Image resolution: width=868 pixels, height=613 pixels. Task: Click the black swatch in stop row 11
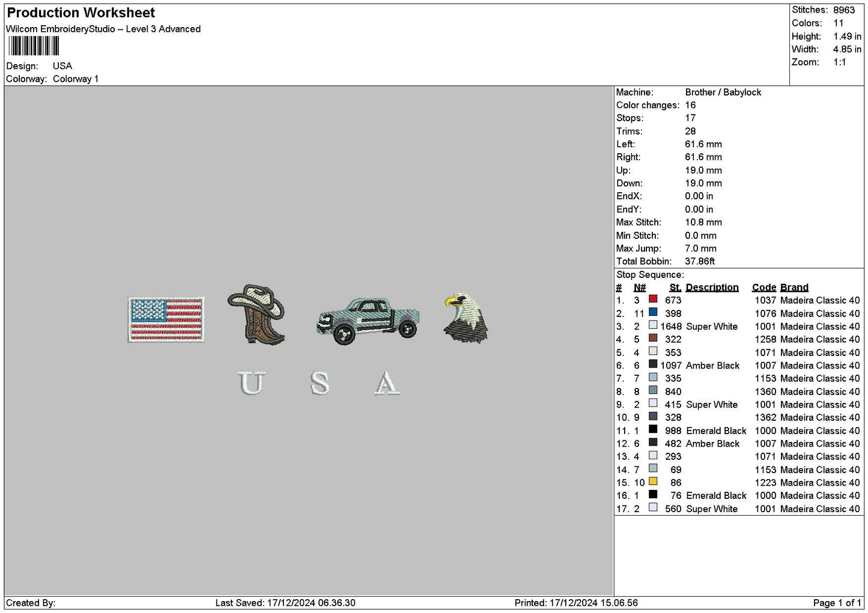653,429
